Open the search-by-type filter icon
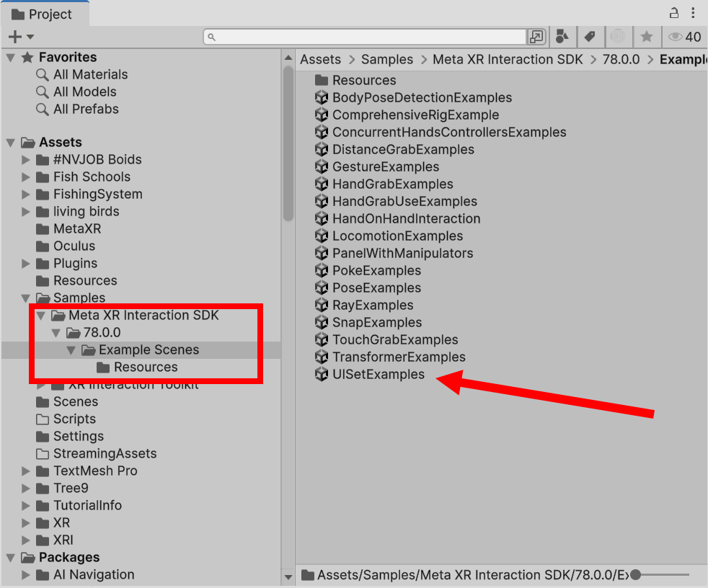708x588 pixels. [562, 37]
